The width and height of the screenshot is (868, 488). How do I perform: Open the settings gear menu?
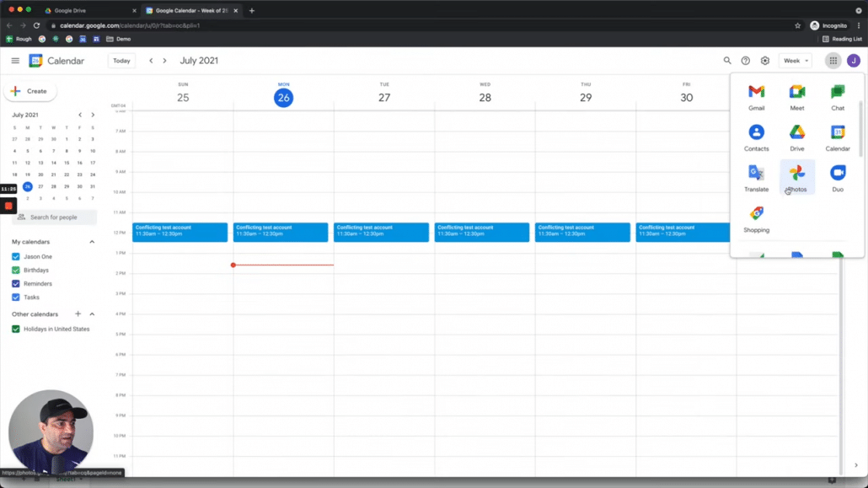coord(765,61)
